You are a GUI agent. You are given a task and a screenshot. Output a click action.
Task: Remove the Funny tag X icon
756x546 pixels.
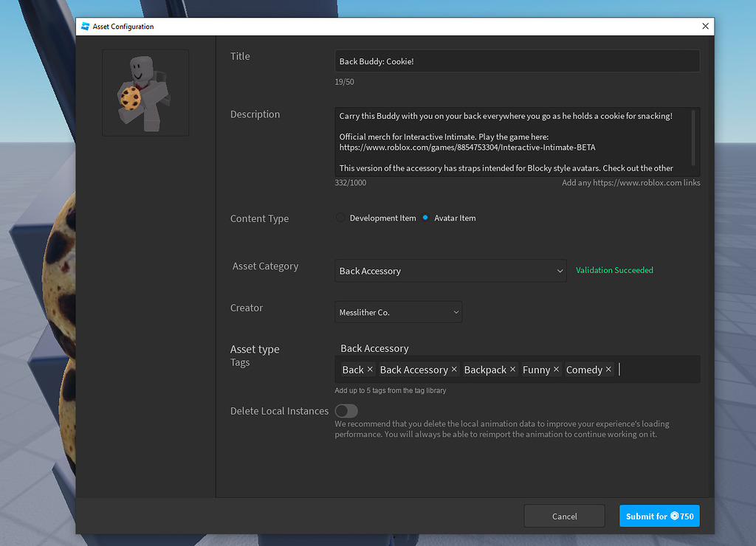(x=556, y=369)
